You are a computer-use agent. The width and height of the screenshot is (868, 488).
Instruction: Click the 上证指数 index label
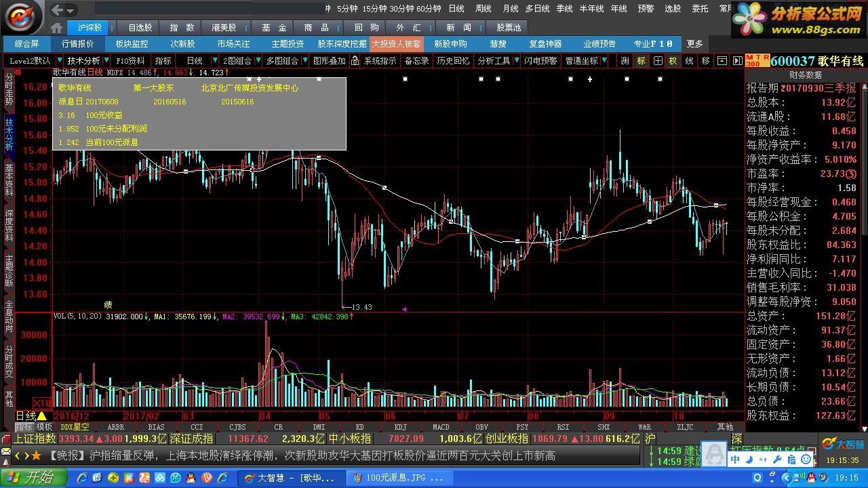[35, 439]
